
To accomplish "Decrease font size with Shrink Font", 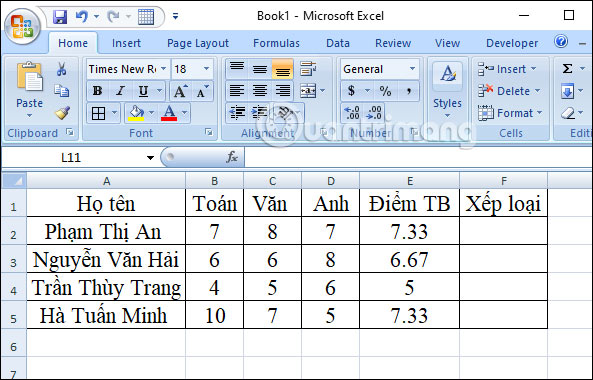I will (202, 91).
